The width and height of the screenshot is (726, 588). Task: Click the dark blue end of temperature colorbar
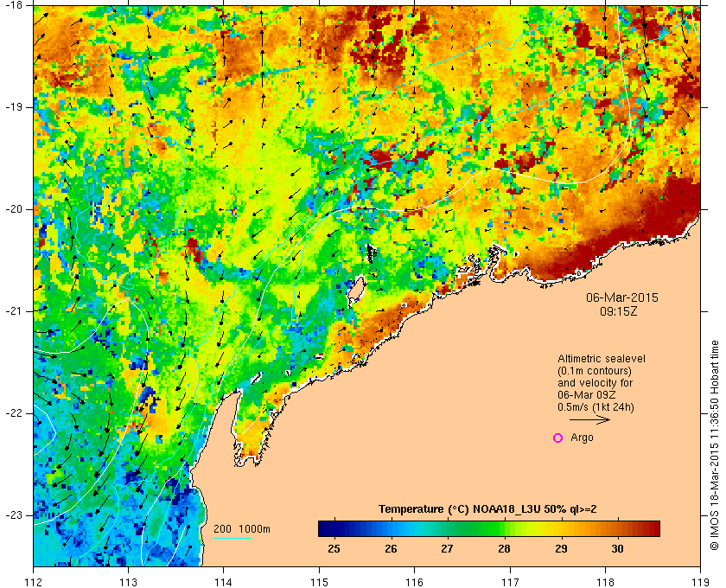[326, 528]
